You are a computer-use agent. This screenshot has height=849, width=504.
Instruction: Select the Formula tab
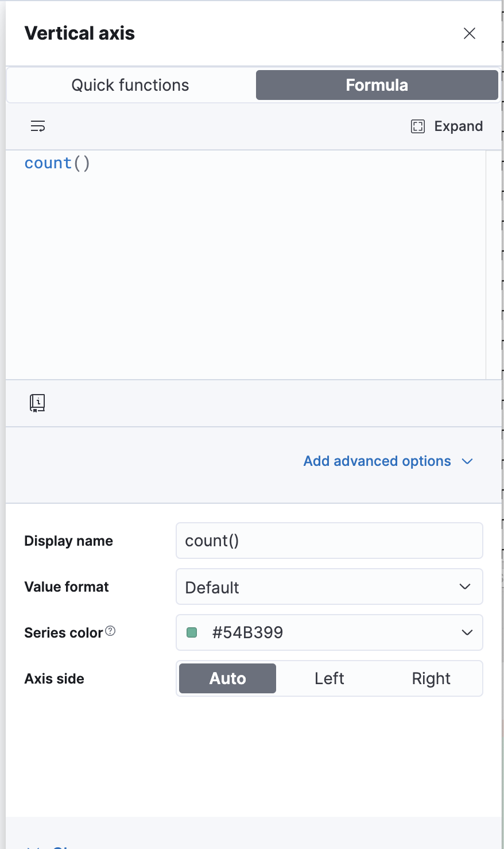click(x=377, y=85)
